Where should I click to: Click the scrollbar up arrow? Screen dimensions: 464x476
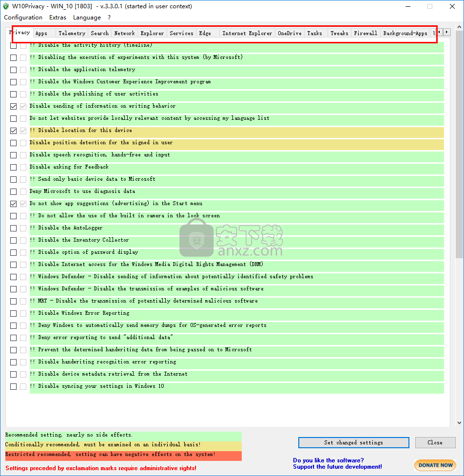point(459,27)
